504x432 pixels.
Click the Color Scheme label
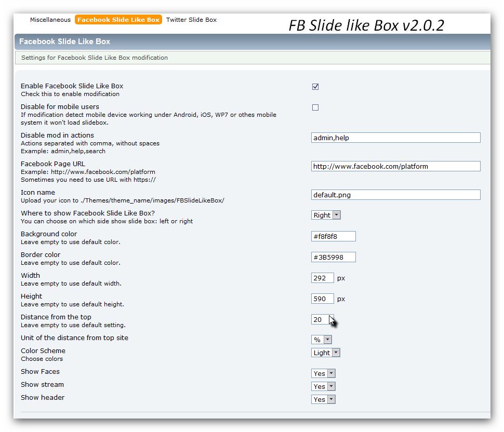(43, 350)
